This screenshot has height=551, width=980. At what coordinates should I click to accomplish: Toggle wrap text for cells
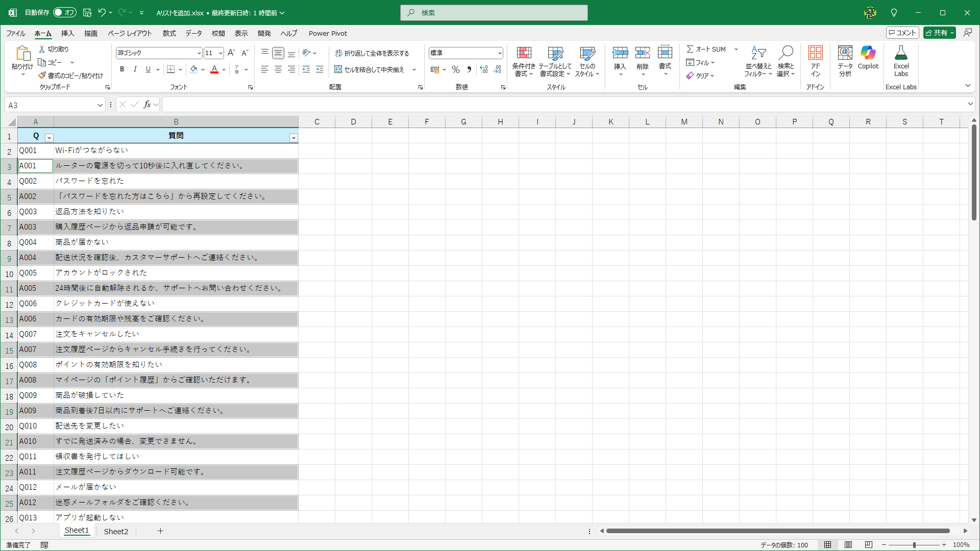click(x=372, y=53)
